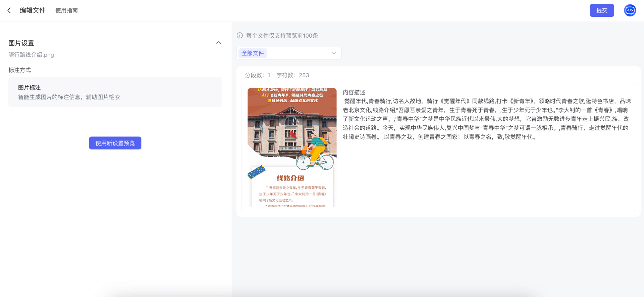Click the 内容描述 heading

(x=354, y=92)
